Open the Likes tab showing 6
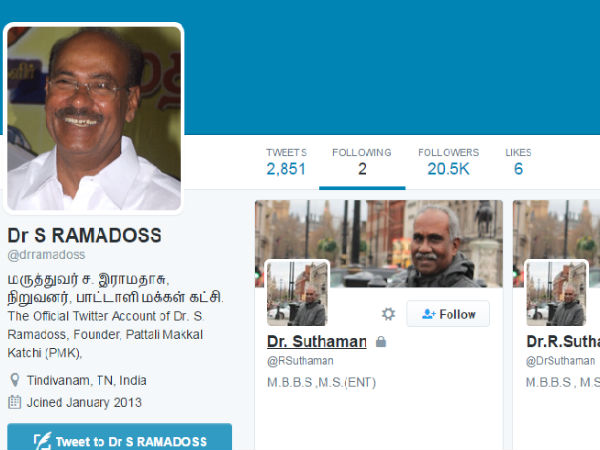 point(518,162)
